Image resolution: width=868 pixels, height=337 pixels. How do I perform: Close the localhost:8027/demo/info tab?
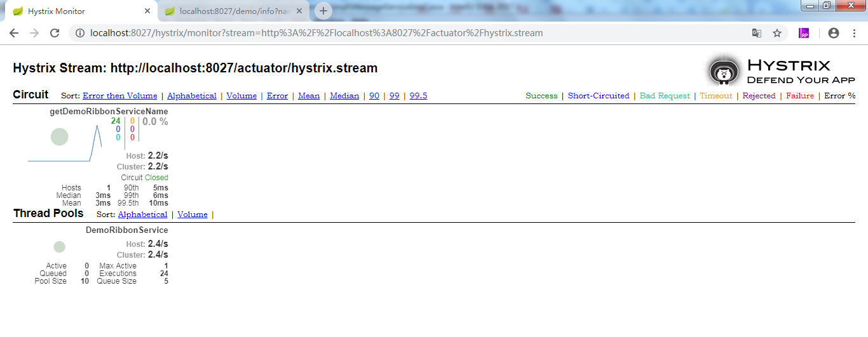[x=299, y=11]
